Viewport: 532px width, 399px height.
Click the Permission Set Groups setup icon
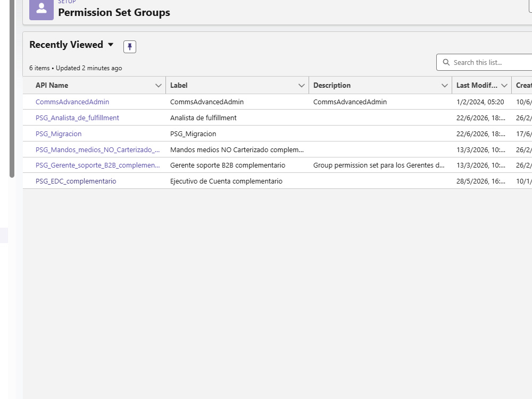point(41,10)
